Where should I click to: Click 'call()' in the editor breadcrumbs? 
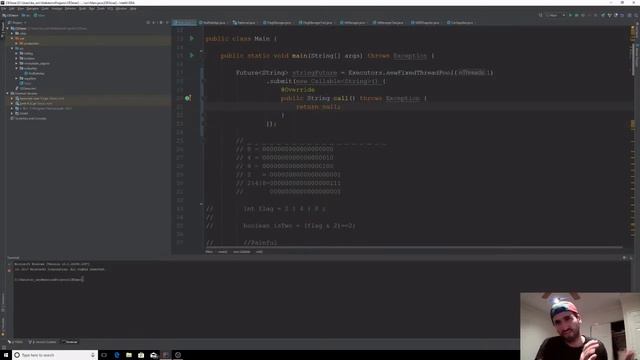(x=259, y=252)
